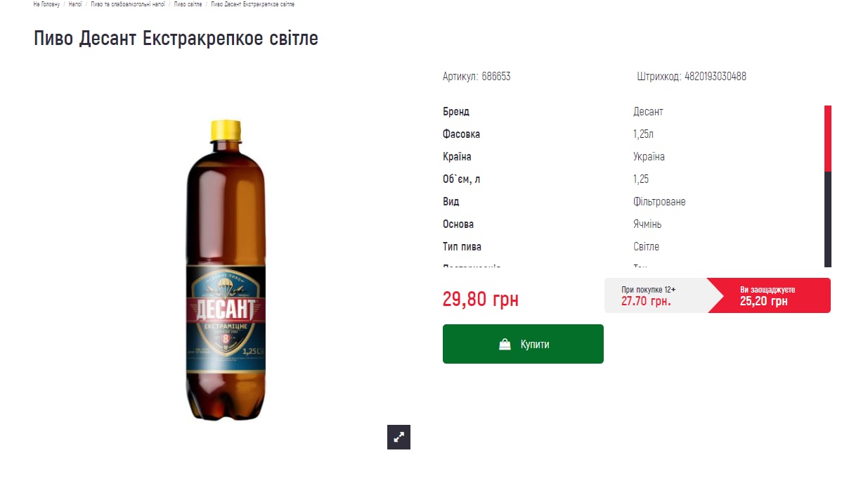The width and height of the screenshot is (868, 498).
Task: Click the 29,80 грн price
Action: 481,299
